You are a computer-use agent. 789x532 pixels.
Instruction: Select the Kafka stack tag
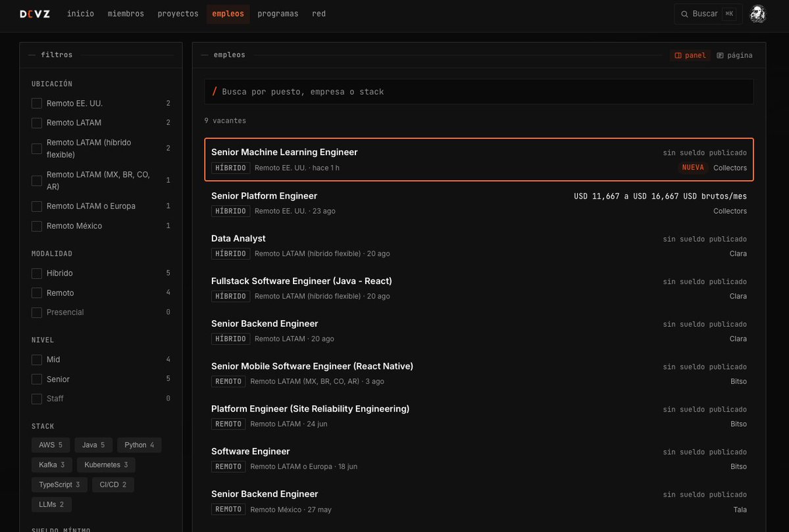[52, 465]
